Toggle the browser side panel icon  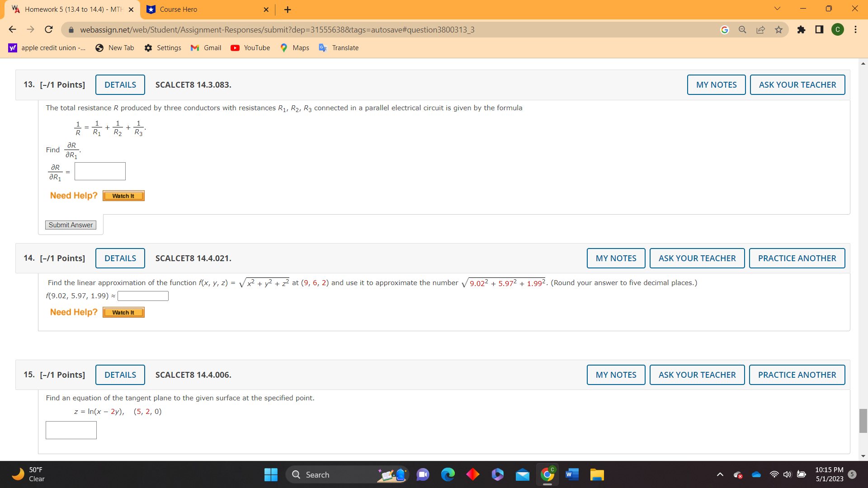tap(819, 30)
